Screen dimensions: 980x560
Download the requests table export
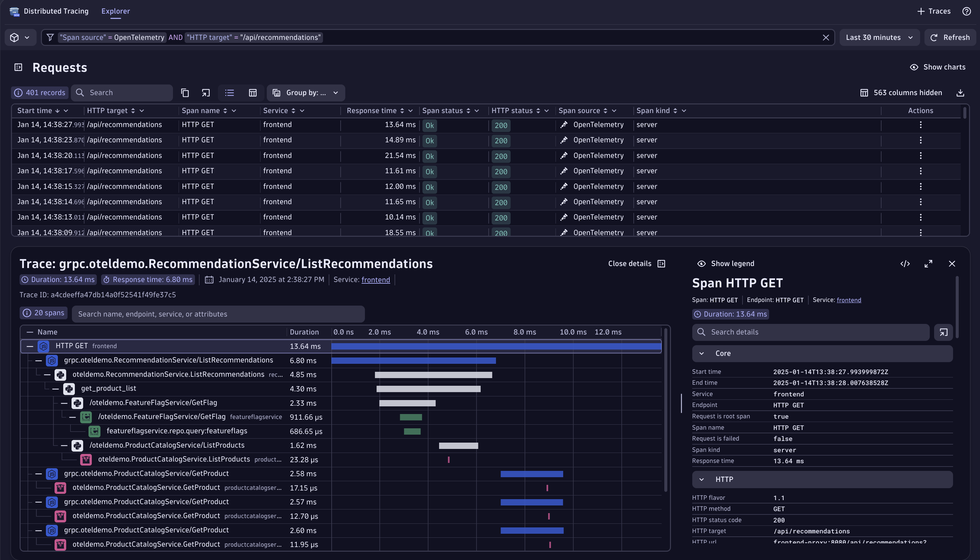[960, 93]
